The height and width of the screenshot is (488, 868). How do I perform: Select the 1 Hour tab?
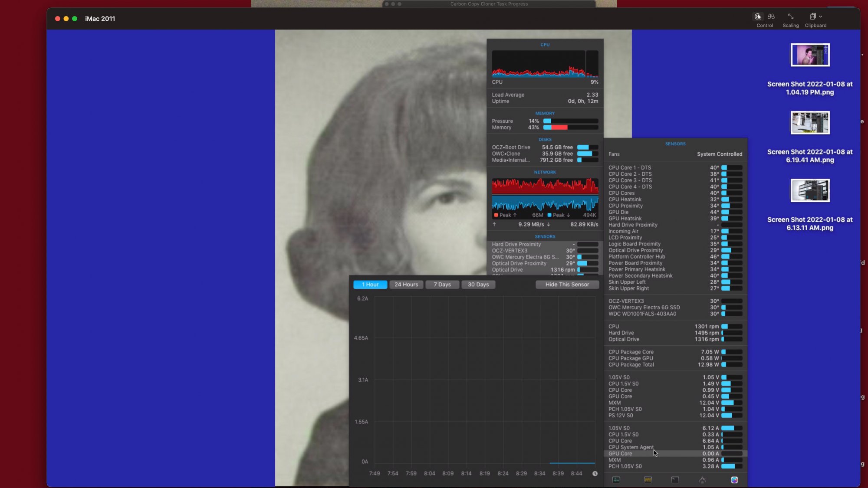pos(370,285)
